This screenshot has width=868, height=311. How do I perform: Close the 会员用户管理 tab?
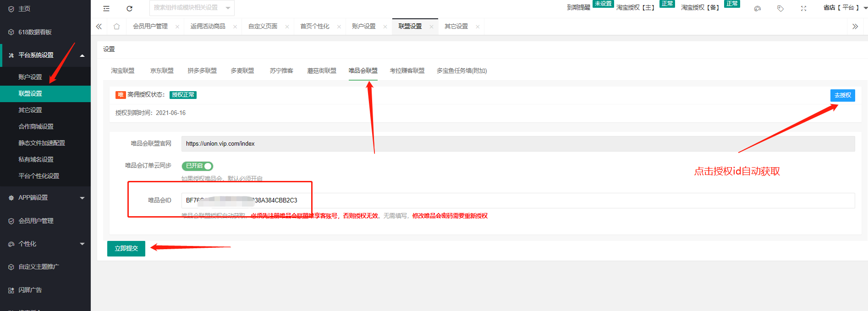click(x=177, y=27)
